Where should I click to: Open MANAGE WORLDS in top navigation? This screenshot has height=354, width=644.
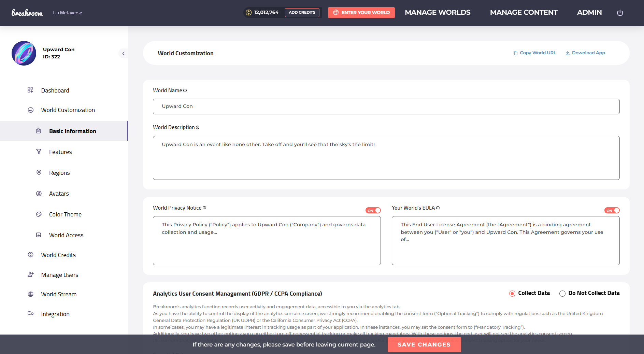click(438, 13)
